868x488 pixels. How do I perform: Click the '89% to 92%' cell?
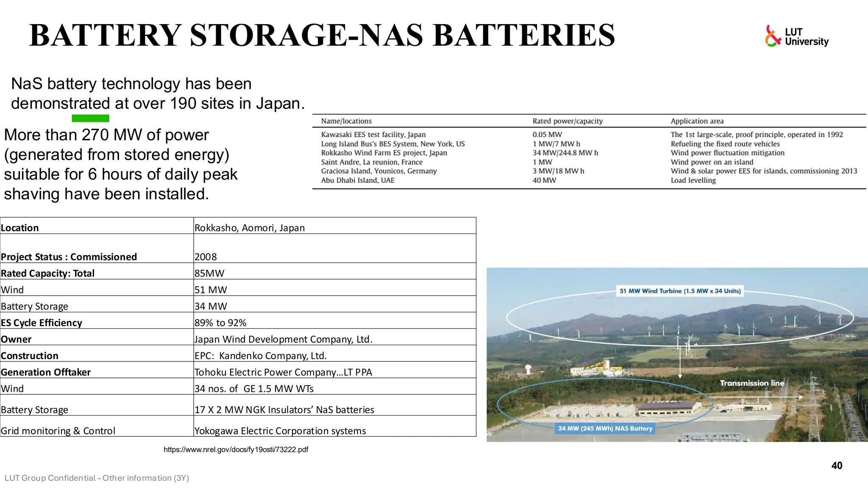(x=335, y=321)
